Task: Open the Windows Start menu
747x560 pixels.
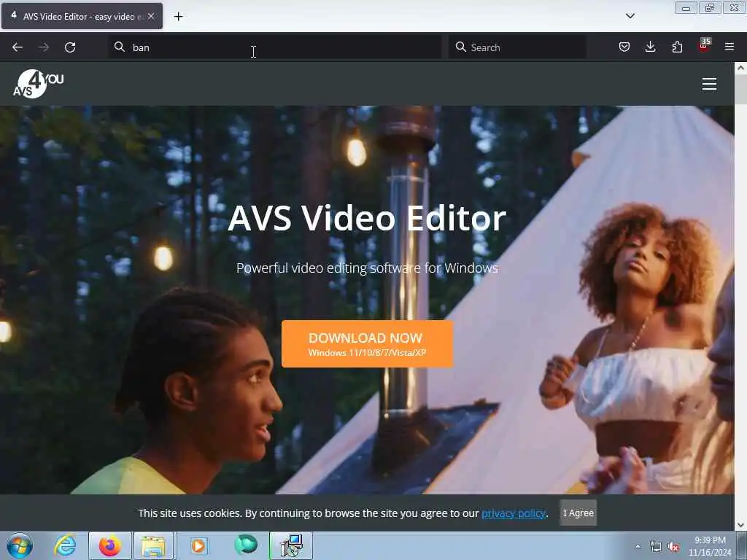Action: click(x=20, y=545)
